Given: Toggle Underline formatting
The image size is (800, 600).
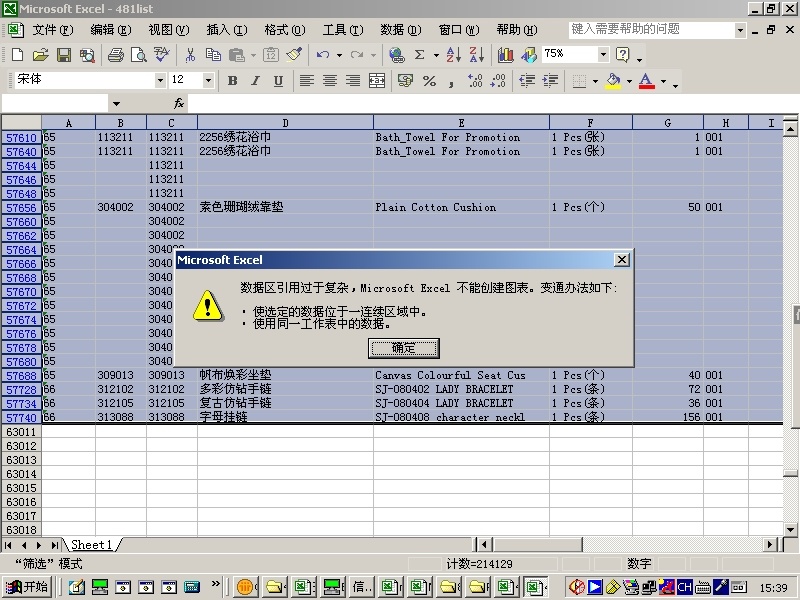Looking at the screenshot, I should coord(278,81).
